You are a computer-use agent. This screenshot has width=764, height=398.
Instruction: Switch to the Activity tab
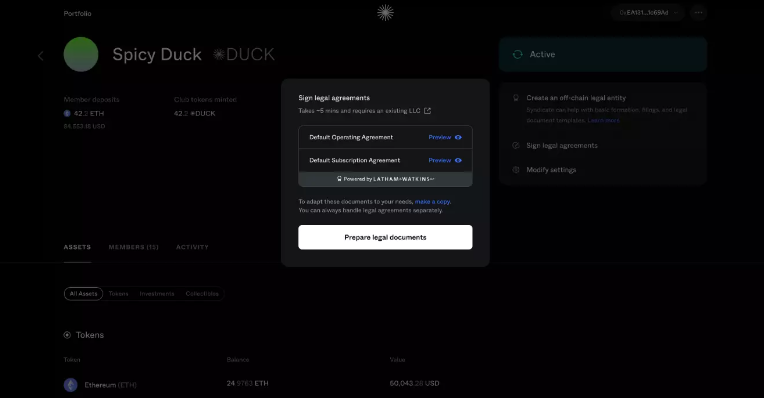(x=192, y=247)
